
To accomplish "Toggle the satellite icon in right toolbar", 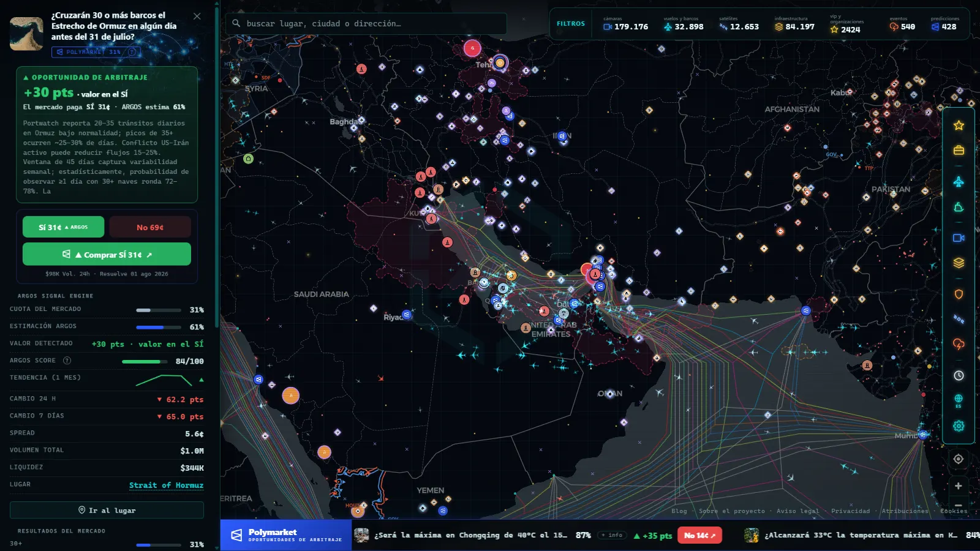I will [959, 319].
